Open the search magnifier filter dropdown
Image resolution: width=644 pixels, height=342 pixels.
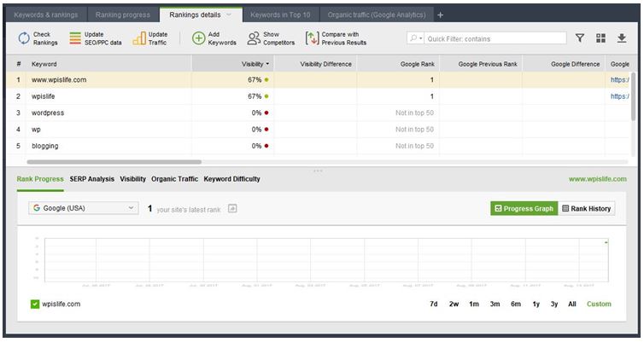416,38
